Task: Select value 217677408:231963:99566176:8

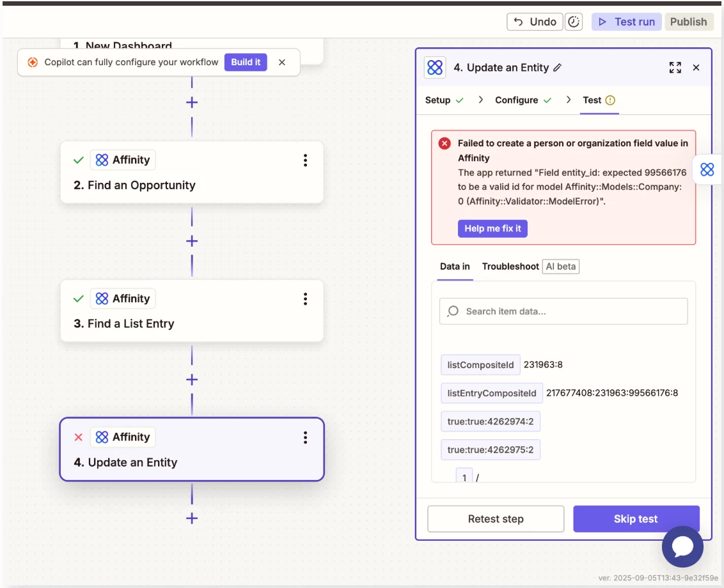Action: pos(612,393)
